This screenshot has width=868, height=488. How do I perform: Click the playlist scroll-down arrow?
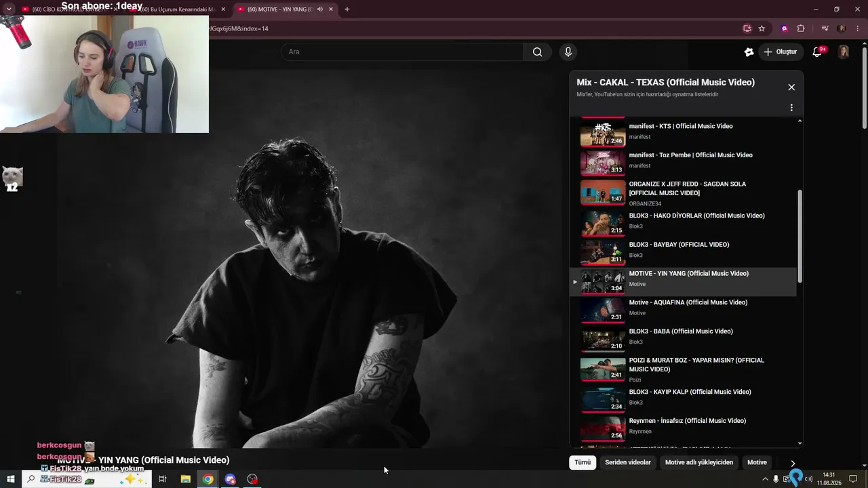800,443
